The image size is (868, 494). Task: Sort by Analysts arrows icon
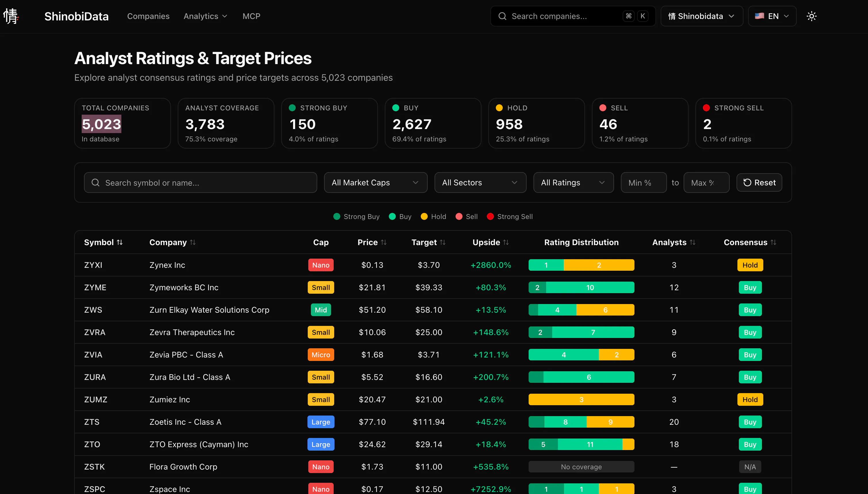pos(693,242)
